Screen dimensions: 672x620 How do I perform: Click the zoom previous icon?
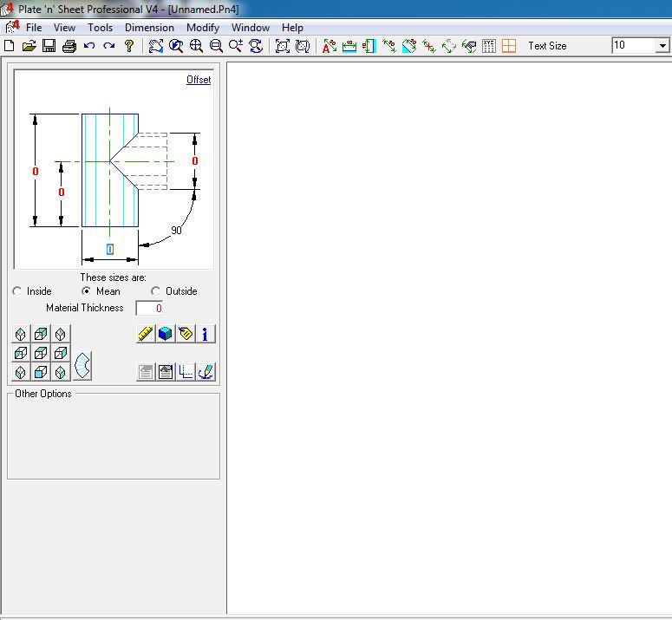coord(256,46)
